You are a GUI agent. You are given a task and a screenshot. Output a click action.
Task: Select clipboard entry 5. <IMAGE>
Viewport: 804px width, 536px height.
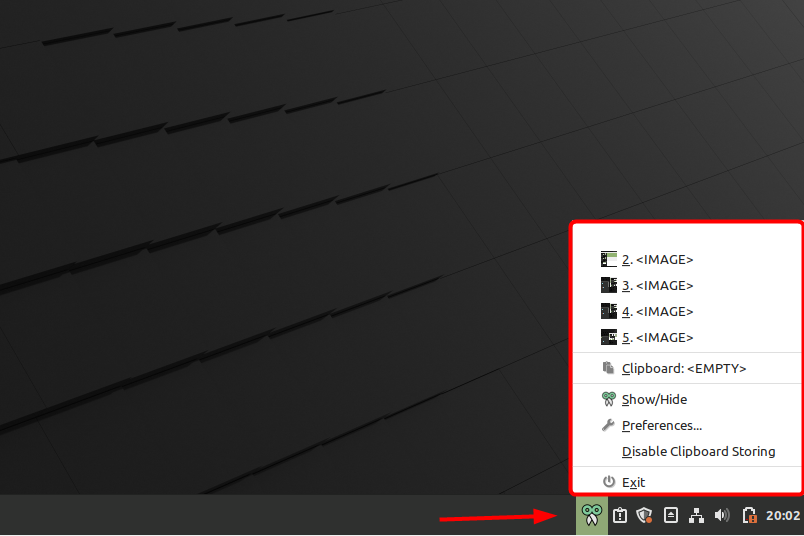687,338
